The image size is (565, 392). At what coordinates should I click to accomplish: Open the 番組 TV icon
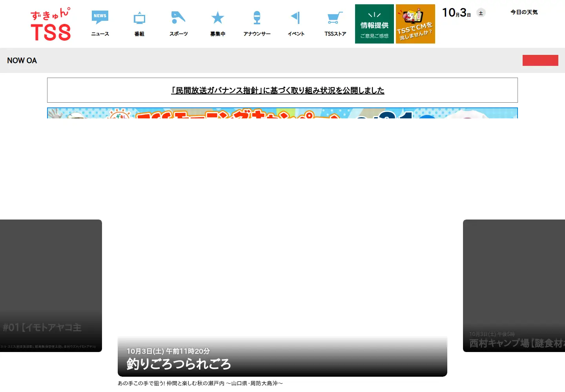point(139,24)
